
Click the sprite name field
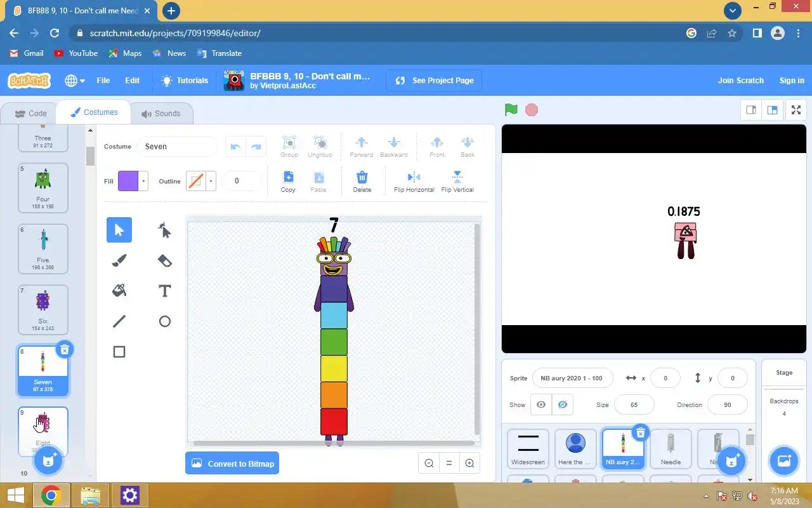572,378
